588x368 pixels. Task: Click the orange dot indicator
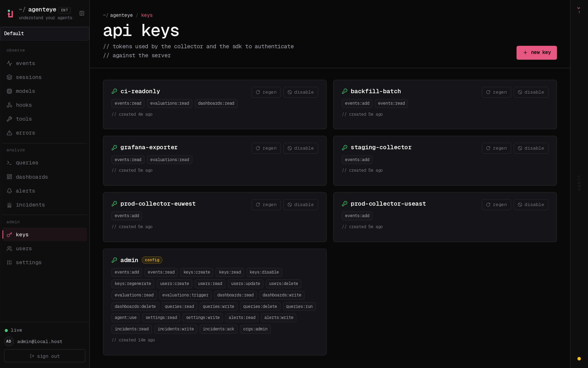point(579,359)
